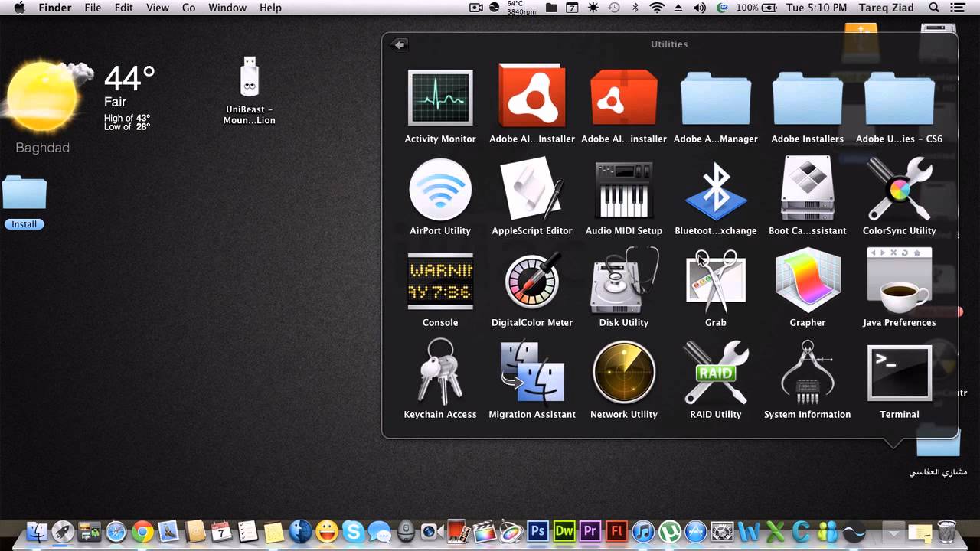Open Adobe AIR Application Installer
This screenshot has width=980, height=551.
[x=532, y=96]
